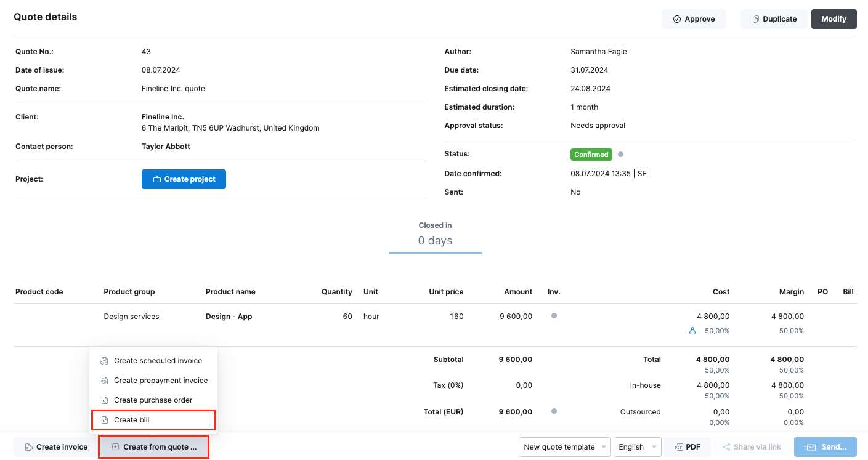Click the Closed in 0 days progress bar
Image resolution: width=868 pixels, height=460 pixels.
pyautogui.click(x=435, y=252)
